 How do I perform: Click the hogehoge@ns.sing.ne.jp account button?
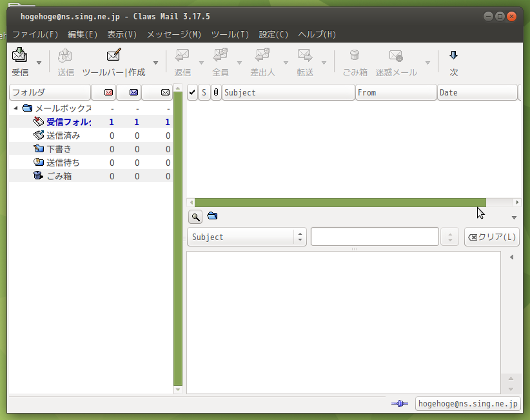coord(468,404)
